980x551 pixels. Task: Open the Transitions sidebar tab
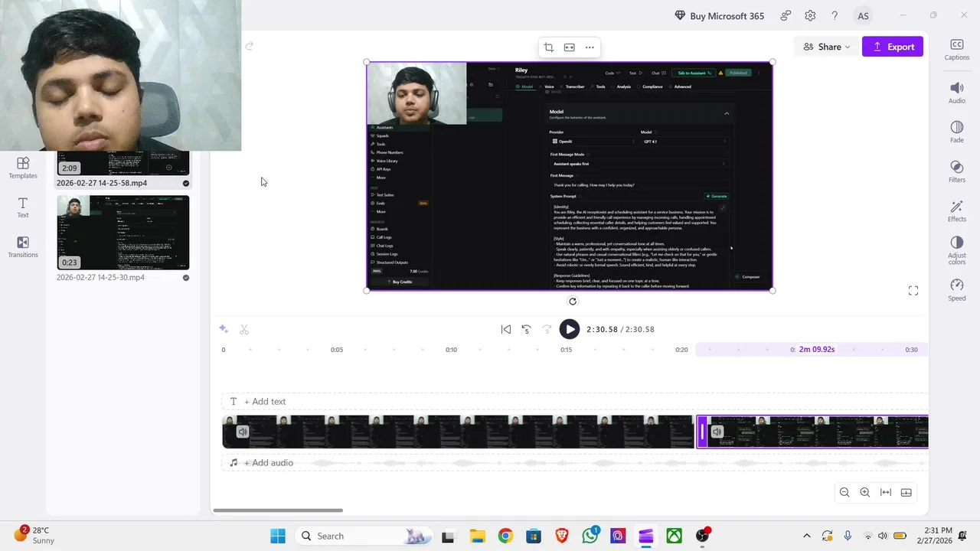[x=23, y=246]
